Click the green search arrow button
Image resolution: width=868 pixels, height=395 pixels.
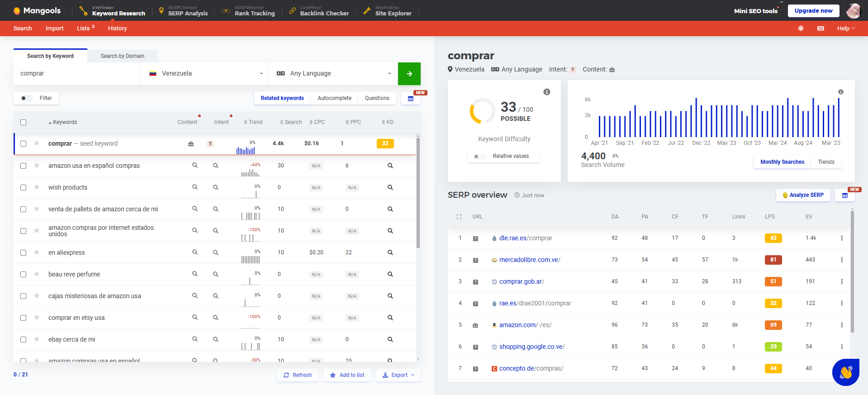(409, 74)
